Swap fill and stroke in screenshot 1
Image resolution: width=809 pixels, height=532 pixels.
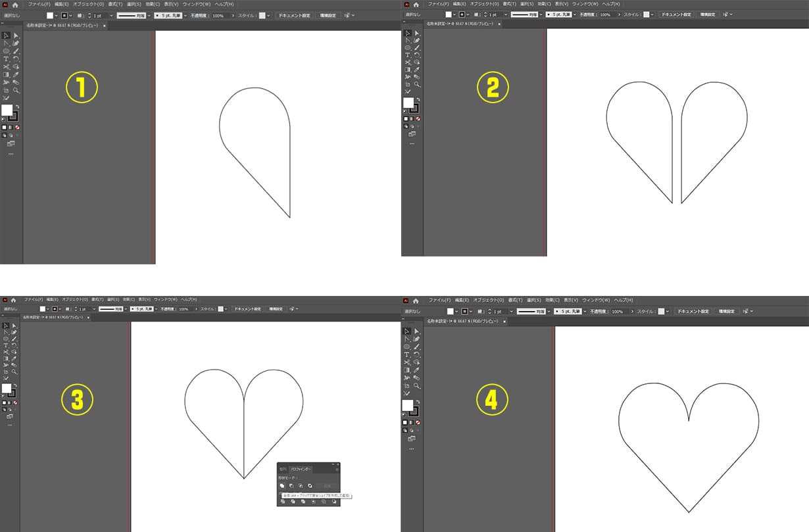(17, 107)
